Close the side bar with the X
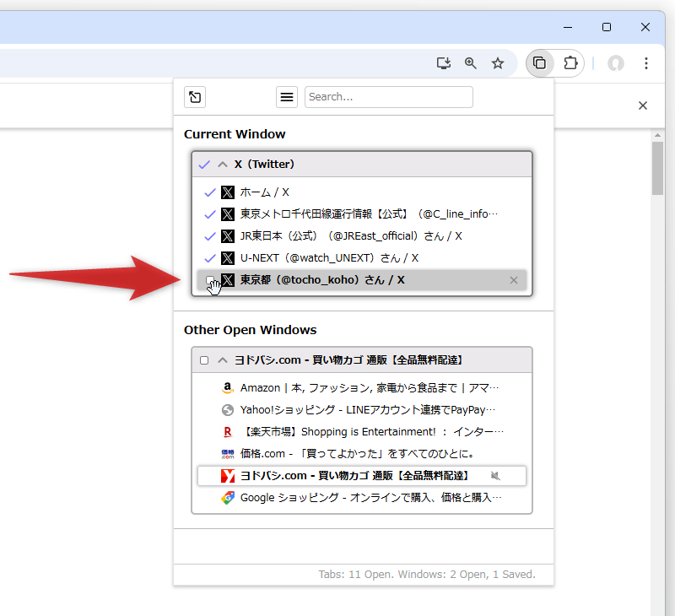 (643, 105)
